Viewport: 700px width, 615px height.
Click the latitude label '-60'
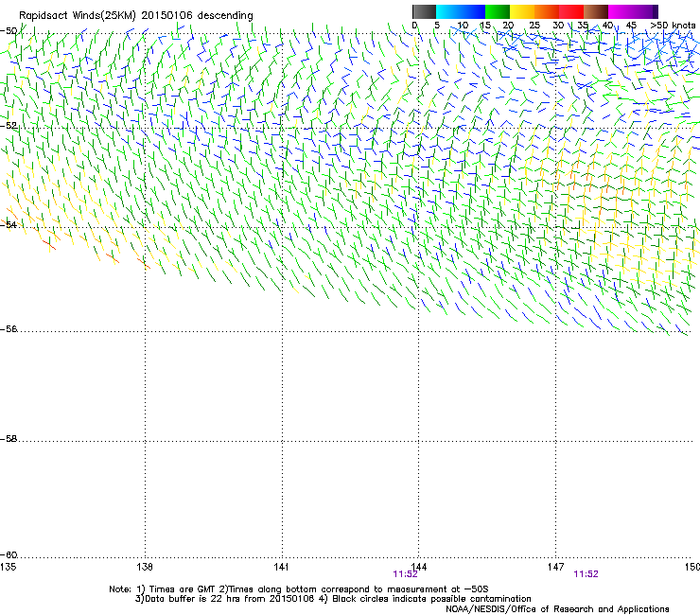click(x=9, y=555)
